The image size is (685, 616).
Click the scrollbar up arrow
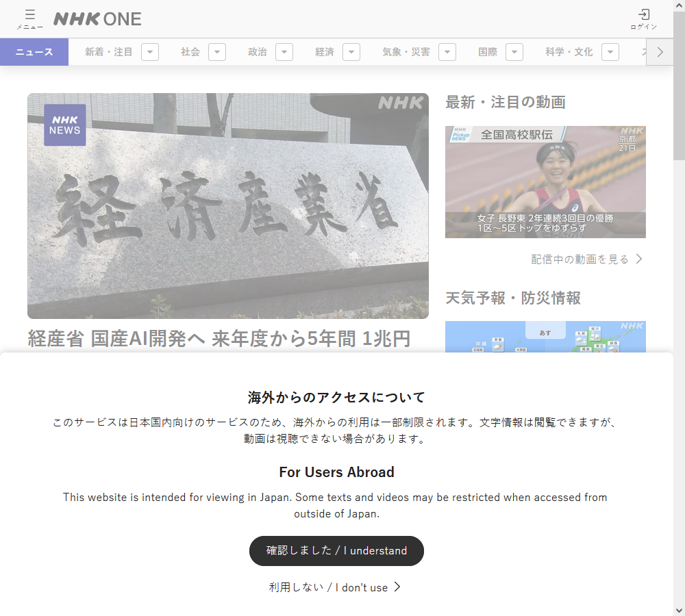(679, 5)
